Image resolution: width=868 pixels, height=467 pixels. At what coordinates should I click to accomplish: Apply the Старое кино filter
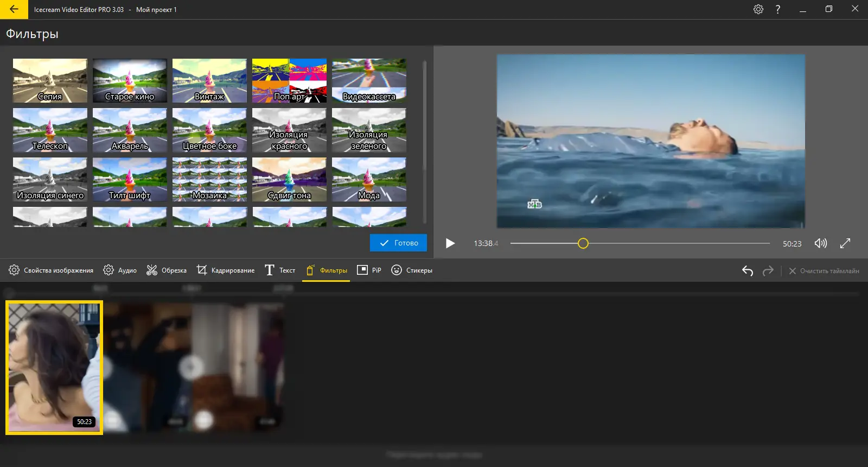click(130, 80)
